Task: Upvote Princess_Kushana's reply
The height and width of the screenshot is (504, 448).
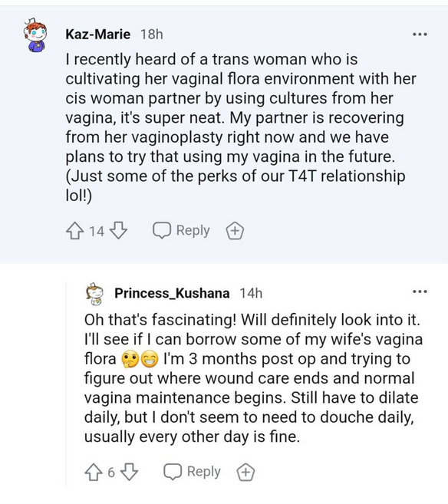Action: pos(93,473)
